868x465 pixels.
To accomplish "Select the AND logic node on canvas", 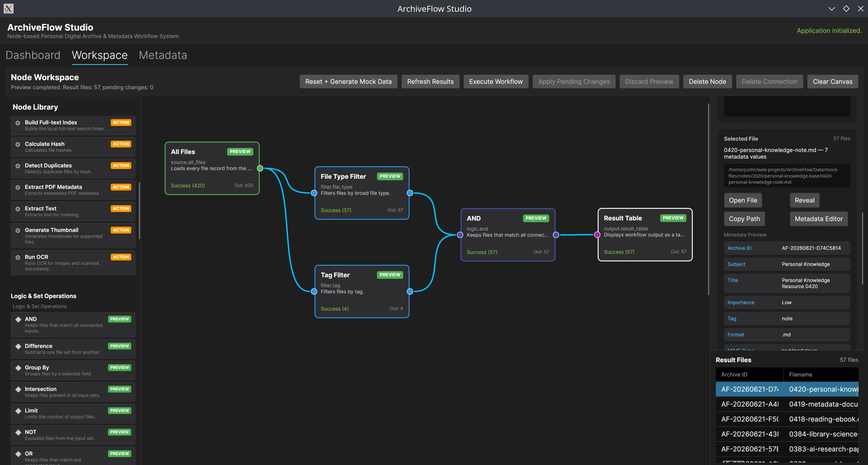I will (508, 235).
